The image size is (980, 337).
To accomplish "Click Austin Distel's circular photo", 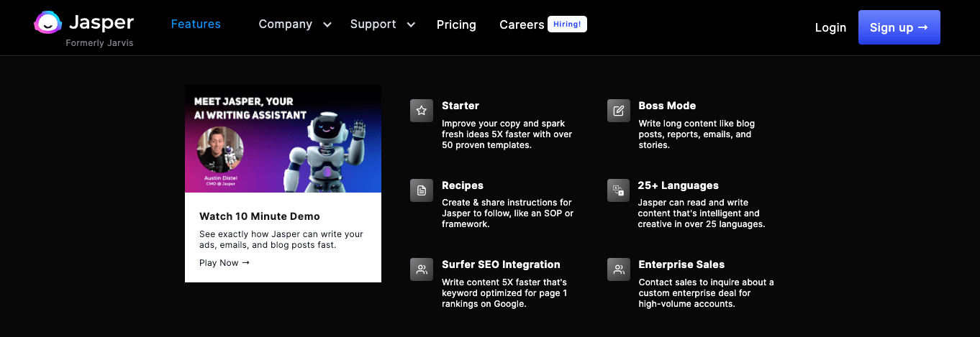I will click(x=220, y=150).
